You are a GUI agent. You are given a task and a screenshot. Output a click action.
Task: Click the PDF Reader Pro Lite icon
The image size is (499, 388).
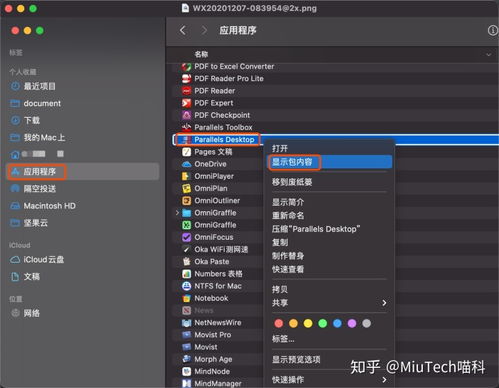click(186, 79)
